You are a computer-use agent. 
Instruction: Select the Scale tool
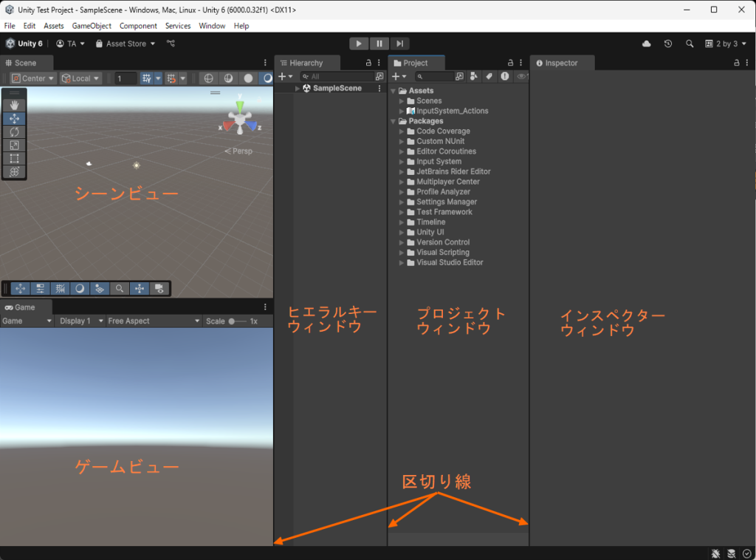[14, 145]
